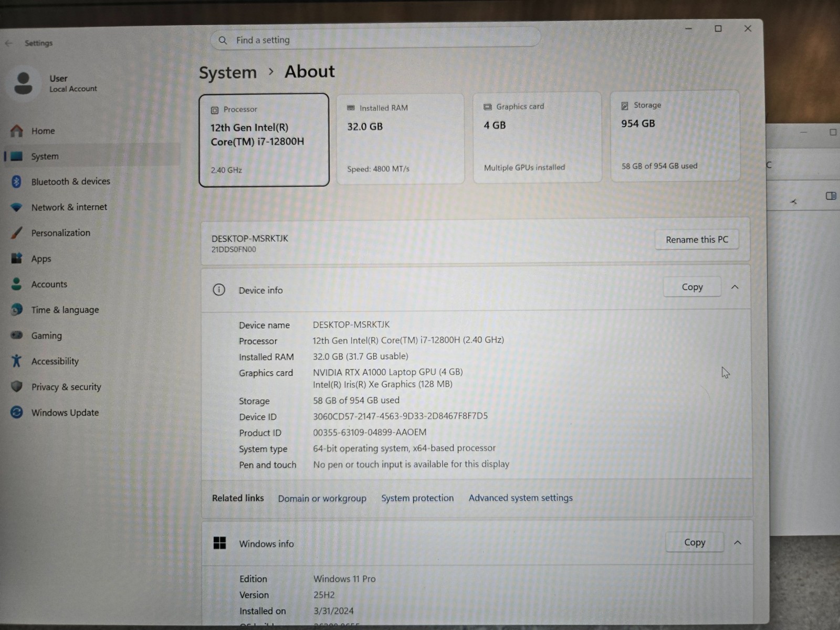Click the panel icon in the background window

coord(831,196)
